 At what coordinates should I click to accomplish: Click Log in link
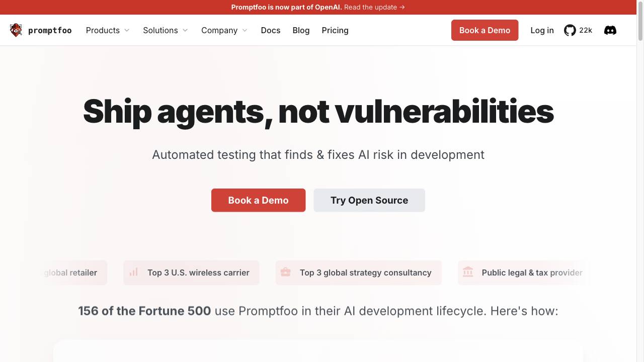[542, 30]
